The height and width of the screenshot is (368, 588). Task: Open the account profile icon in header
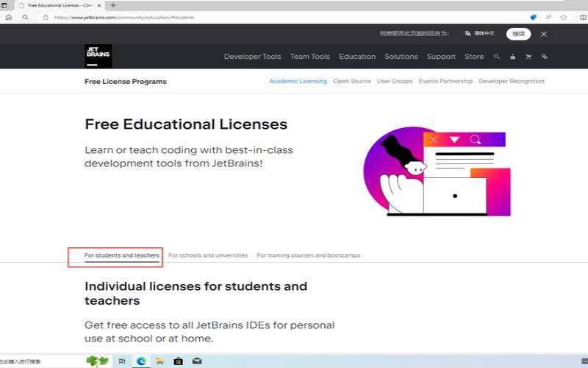coord(512,57)
